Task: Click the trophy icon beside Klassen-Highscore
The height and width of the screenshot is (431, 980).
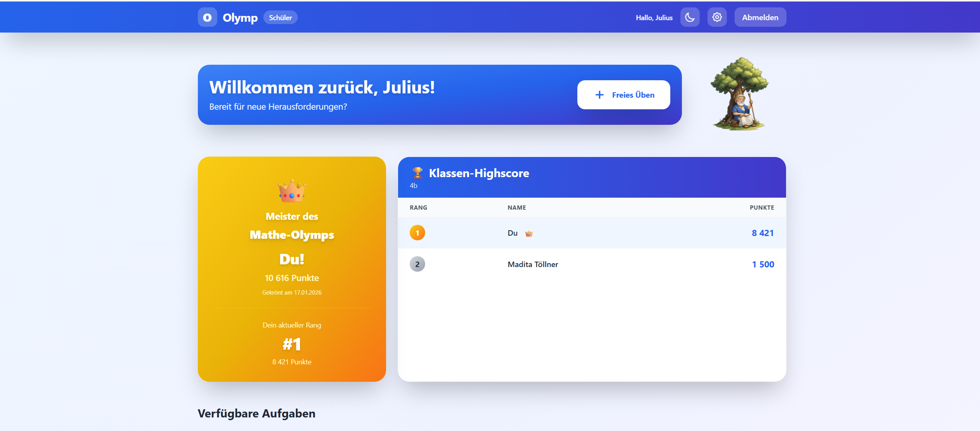Action: pyautogui.click(x=417, y=173)
